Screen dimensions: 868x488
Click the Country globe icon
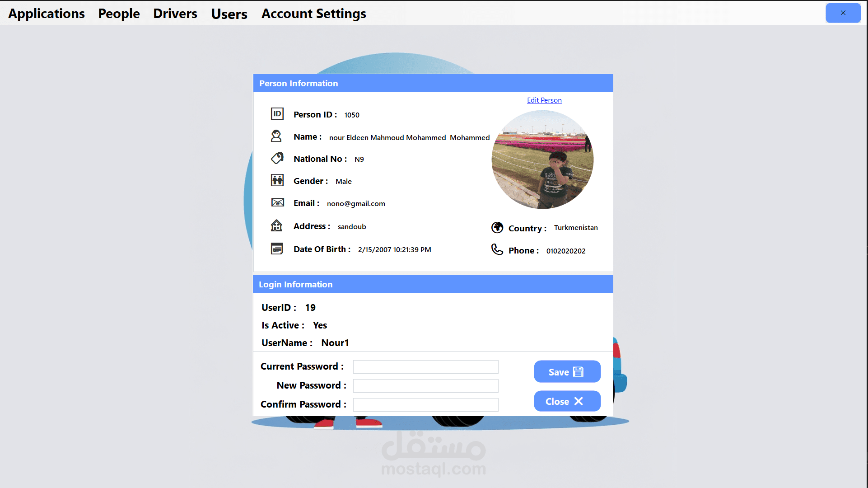(x=497, y=228)
